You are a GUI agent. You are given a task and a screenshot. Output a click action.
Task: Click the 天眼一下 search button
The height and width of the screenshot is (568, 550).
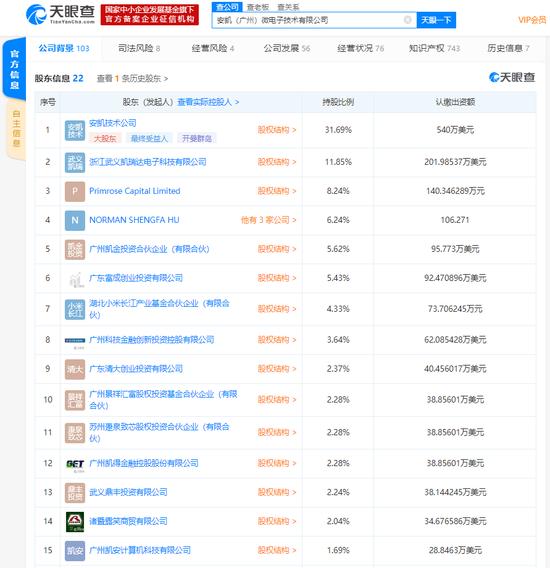tap(436, 20)
